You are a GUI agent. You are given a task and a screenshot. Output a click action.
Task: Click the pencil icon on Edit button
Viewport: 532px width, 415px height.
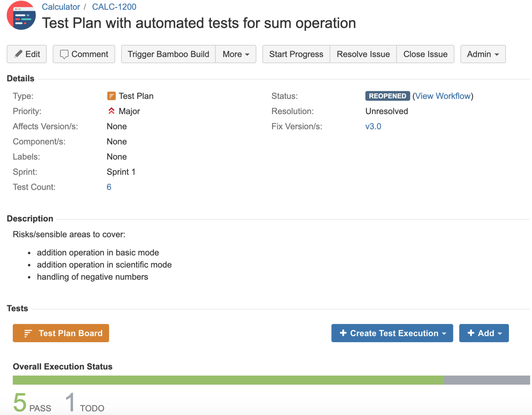point(19,54)
